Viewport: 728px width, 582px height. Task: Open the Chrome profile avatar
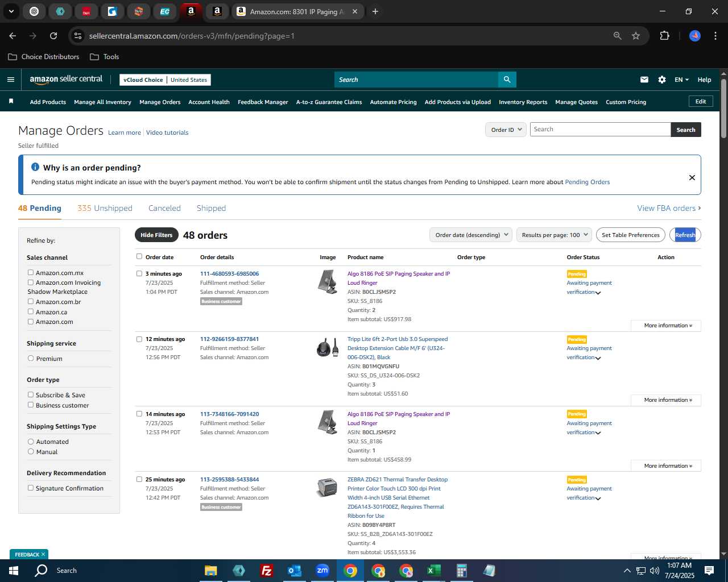pos(695,36)
